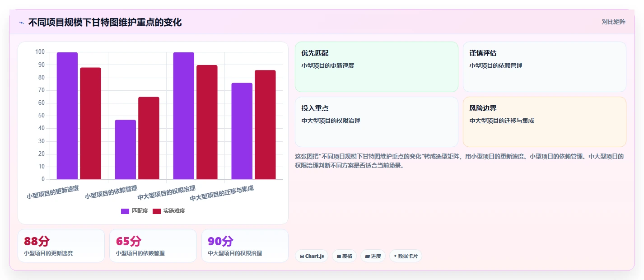Click the purple 匹配度 legend swatch
Screen dimensions: 644x280
[125, 211]
